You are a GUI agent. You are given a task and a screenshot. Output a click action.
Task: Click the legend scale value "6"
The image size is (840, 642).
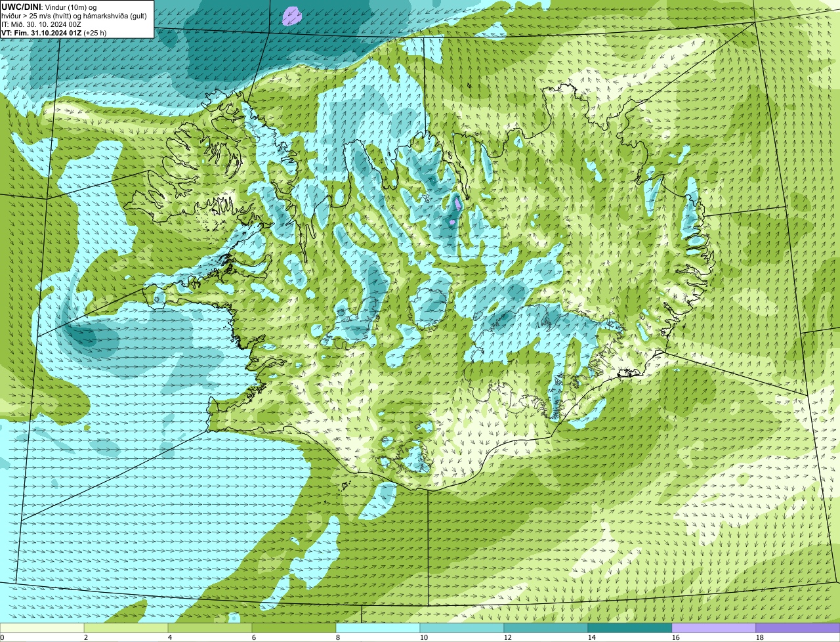pos(254,637)
